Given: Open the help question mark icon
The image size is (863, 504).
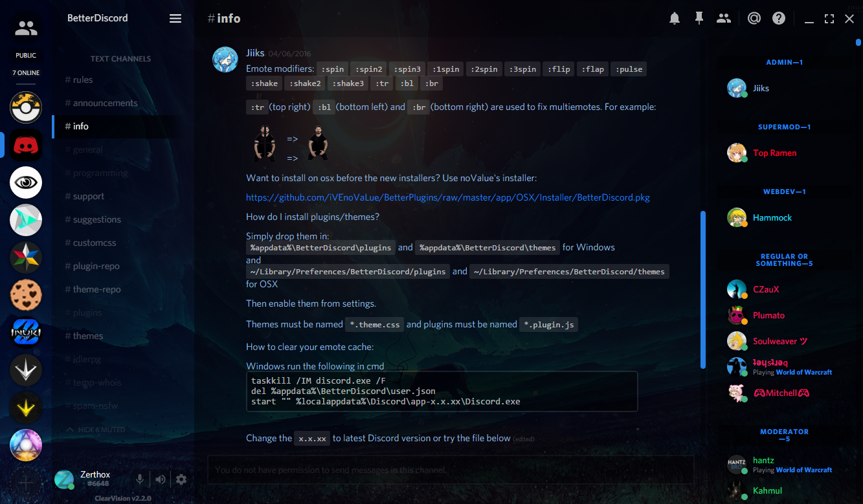Looking at the screenshot, I should point(779,19).
